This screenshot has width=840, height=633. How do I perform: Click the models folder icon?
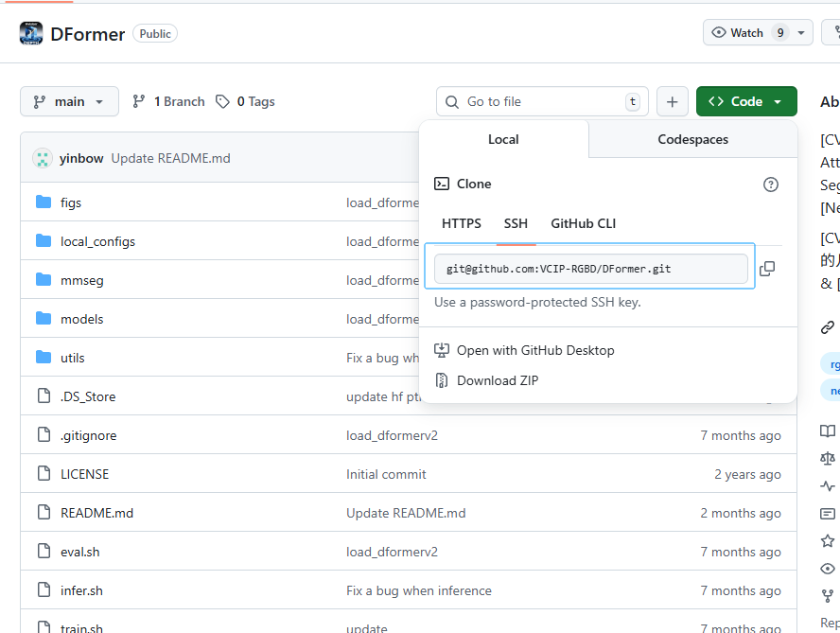44,318
